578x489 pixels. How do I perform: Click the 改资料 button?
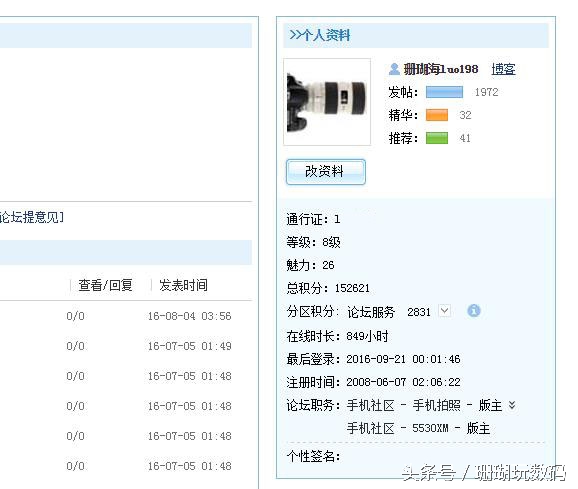[x=326, y=172]
